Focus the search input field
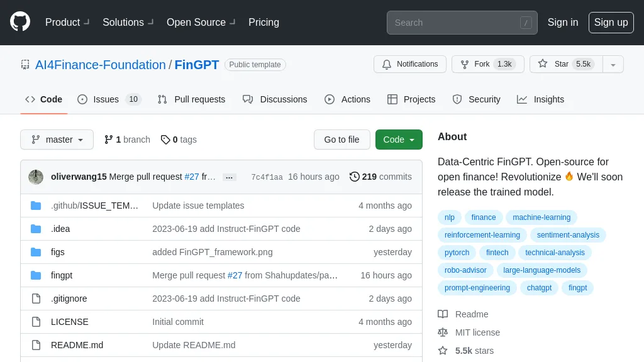Viewport: 644px width, 362px height. tap(455, 23)
